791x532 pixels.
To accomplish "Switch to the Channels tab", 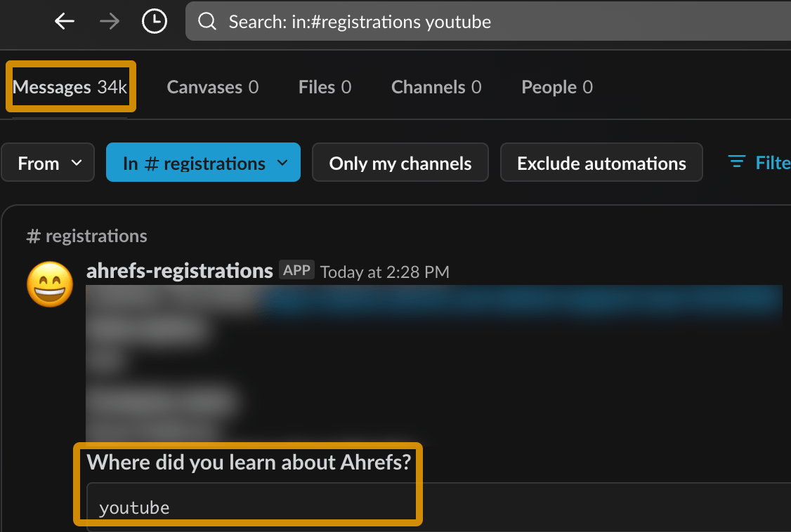I will (436, 87).
